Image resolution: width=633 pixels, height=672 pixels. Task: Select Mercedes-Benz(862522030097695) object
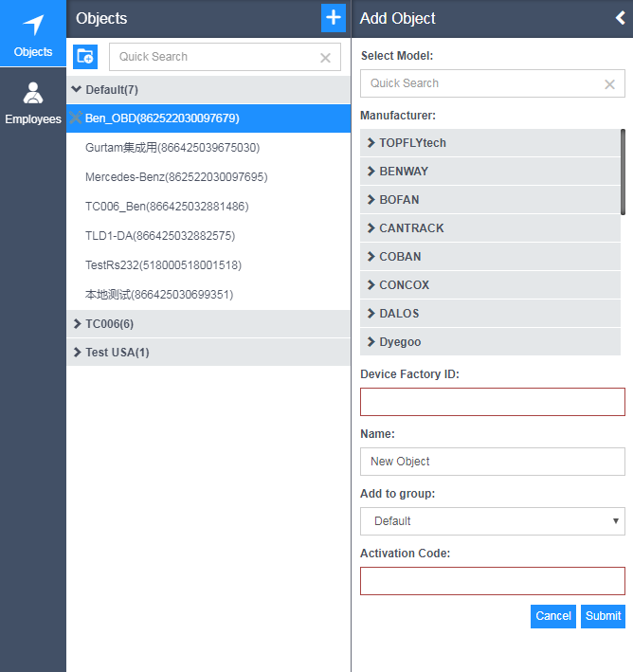[208, 177]
